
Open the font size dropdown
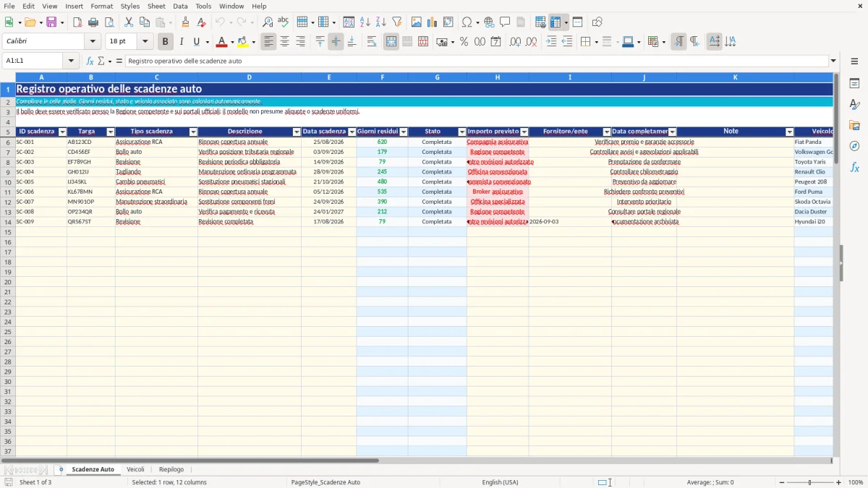(x=145, y=42)
